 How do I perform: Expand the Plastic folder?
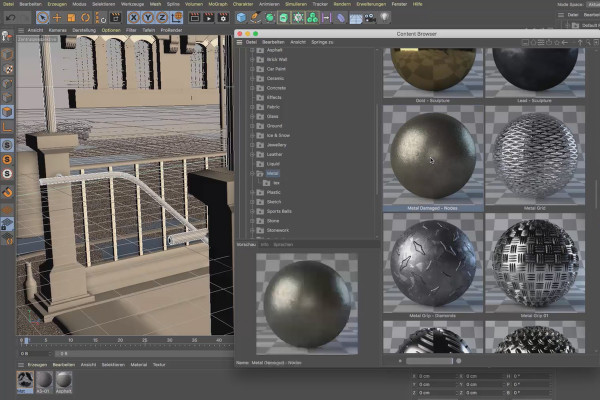pyautogui.click(x=252, y=193)
